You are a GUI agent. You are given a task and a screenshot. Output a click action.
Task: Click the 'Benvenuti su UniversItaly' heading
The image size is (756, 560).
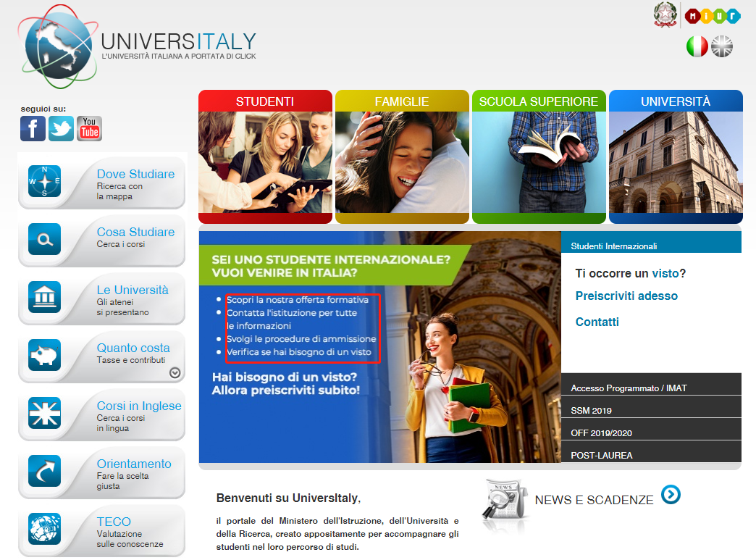[288, 498]
